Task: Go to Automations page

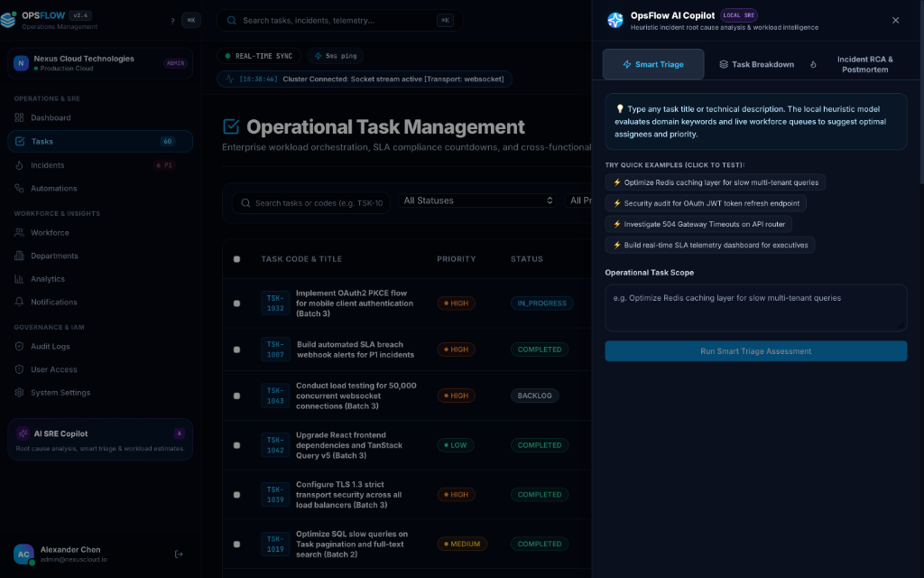Action: pos(100,189)
